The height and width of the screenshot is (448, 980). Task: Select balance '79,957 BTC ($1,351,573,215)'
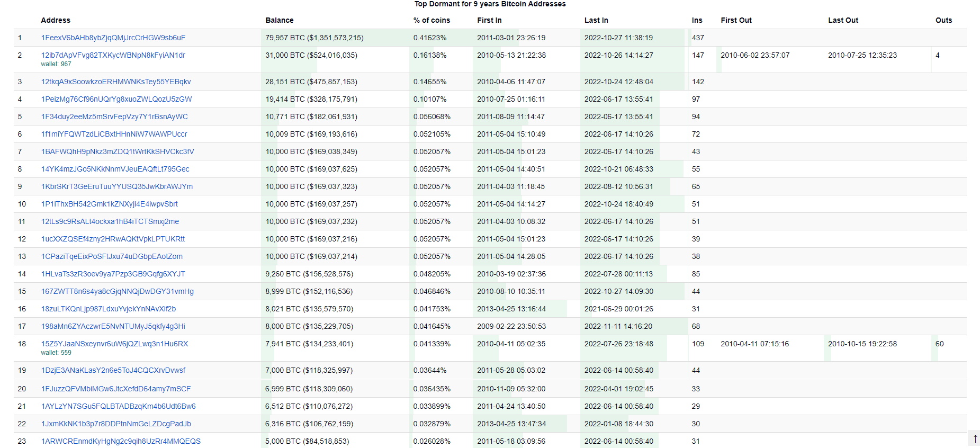point(314,38)
